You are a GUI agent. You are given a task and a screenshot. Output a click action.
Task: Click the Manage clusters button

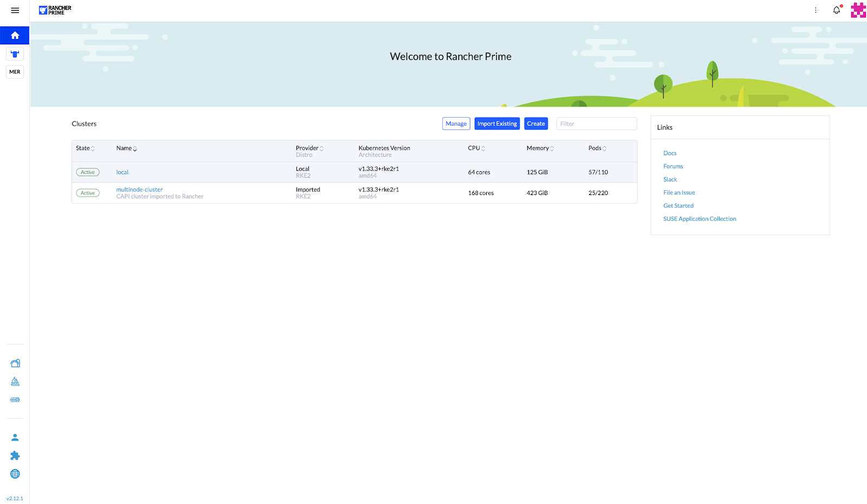coord(456,124)
